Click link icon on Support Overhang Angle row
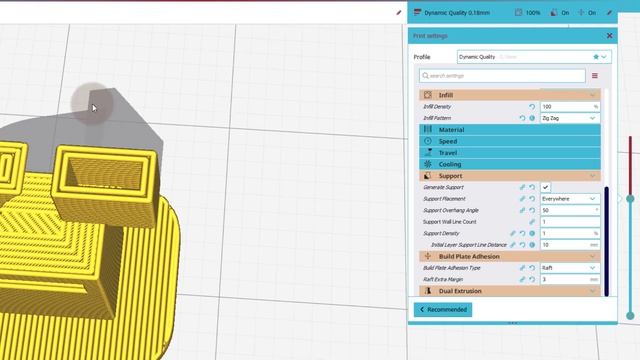Image resolution: width=640 pixels, height=360 pixels. 522,210
